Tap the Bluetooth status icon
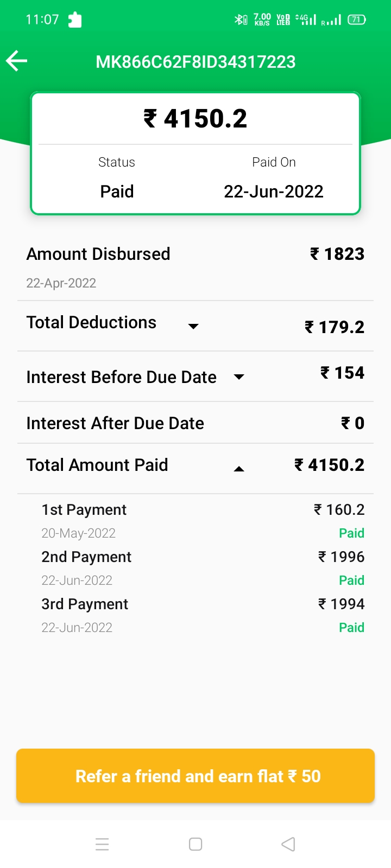Screen dimensions: 391x868 240,20
